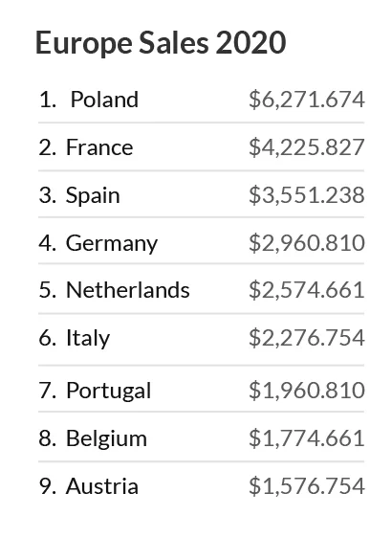This screenshot has width=392, height=538.
Task: Click Poland's $6,271.674 sales value
Action: tap(307, 100)
